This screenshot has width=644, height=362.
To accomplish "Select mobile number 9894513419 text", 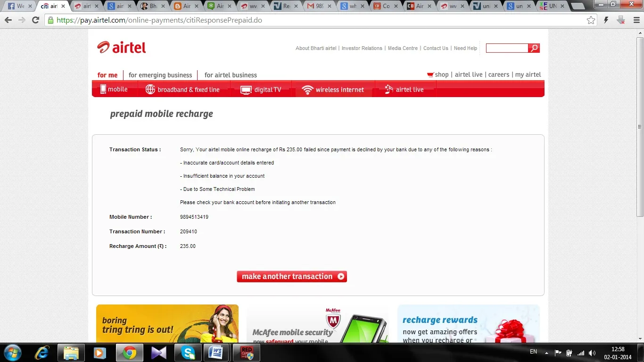I will coord(194,217).
